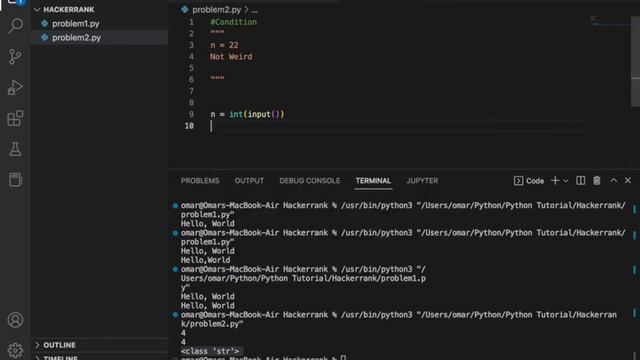Click the 'Not Weird' text on line 4
This screenshot has height=360, width=640.
(x=231, y=57)
